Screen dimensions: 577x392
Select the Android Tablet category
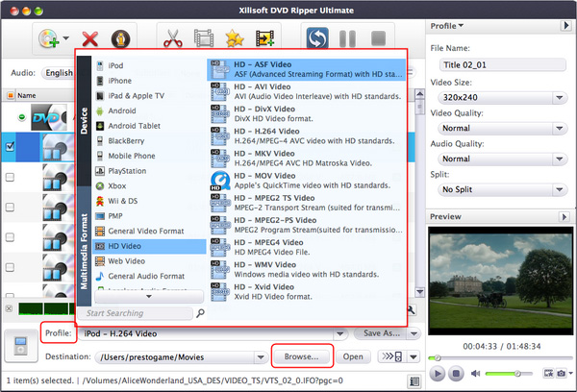[x=149, y=126]
